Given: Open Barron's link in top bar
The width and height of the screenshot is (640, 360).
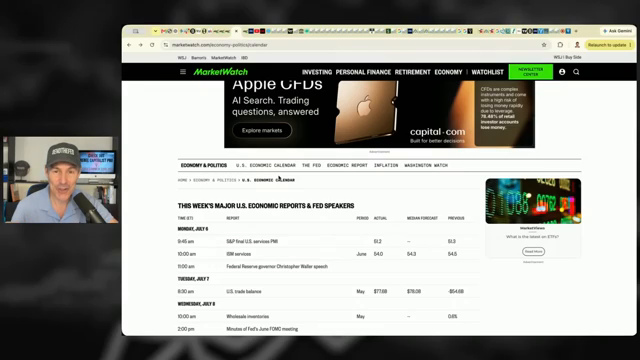Looking at the screenshot, I should click(x=199, y=58).
